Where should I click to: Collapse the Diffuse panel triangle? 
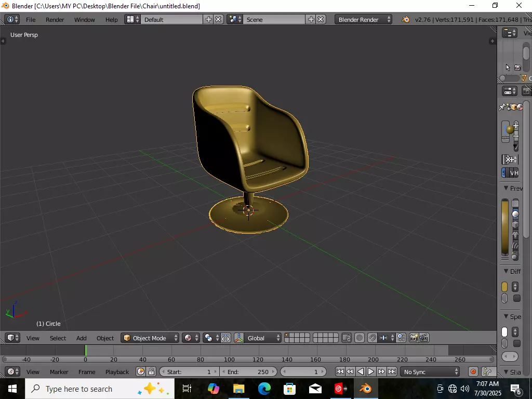[506, 271]
